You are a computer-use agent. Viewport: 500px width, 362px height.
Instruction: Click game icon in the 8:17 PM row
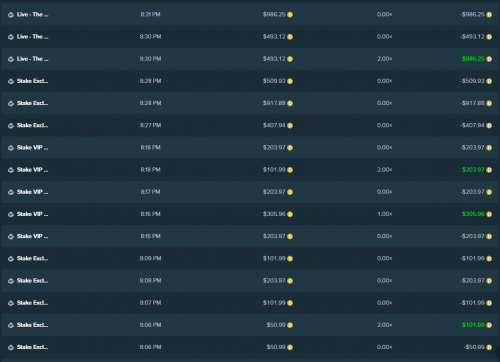tap(11, 192)
